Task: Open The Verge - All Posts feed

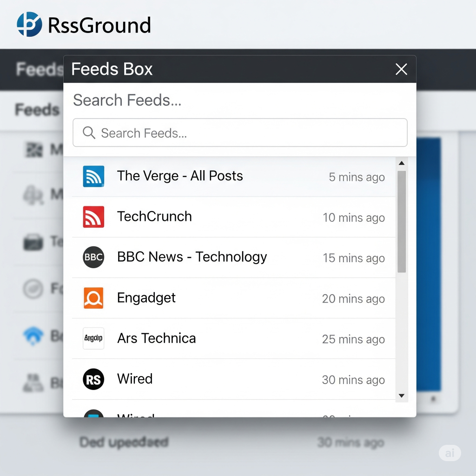Action: tap(234, 176)
